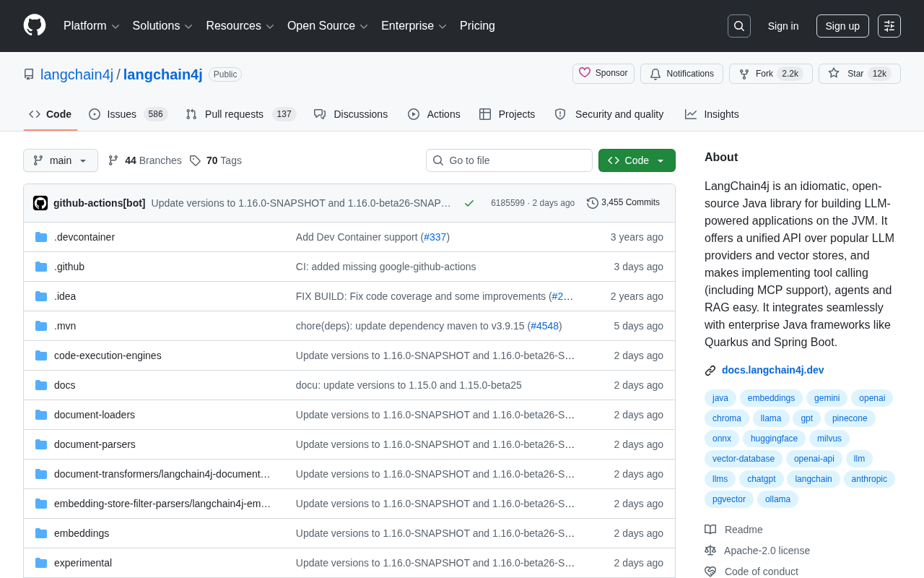The height and width of the screenshot is (578, 924).
Task: Click the tag icon beside 70 Tags
Action: (x=195, y=160)
